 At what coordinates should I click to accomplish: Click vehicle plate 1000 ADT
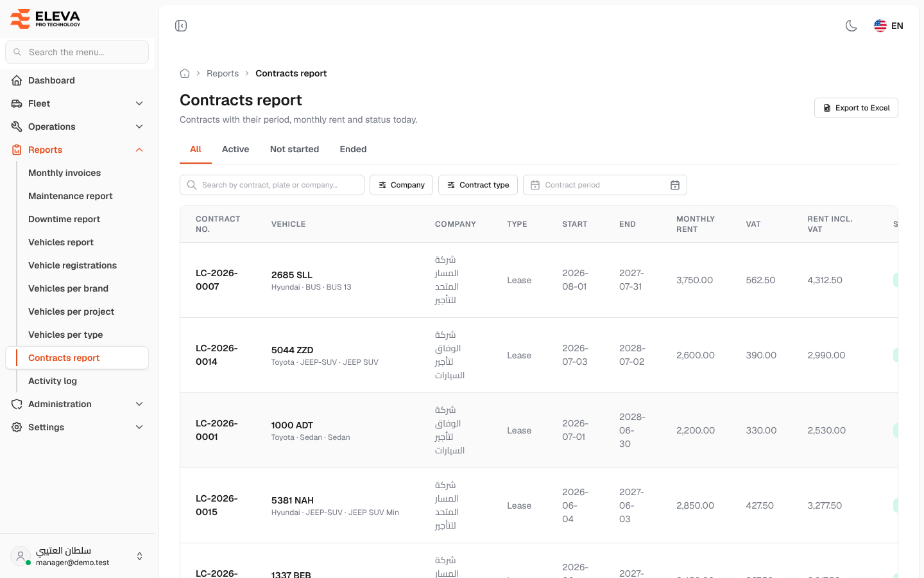[293, 425]
